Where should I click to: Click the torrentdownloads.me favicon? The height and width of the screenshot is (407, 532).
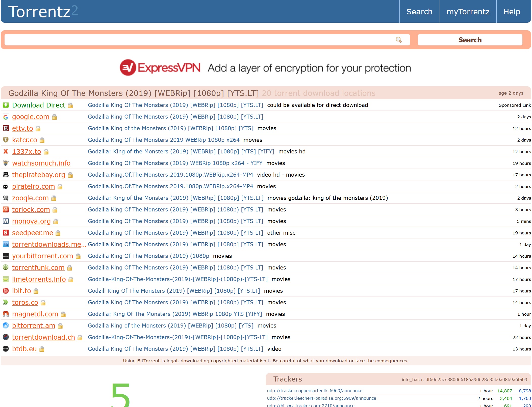tap(6, 244)
